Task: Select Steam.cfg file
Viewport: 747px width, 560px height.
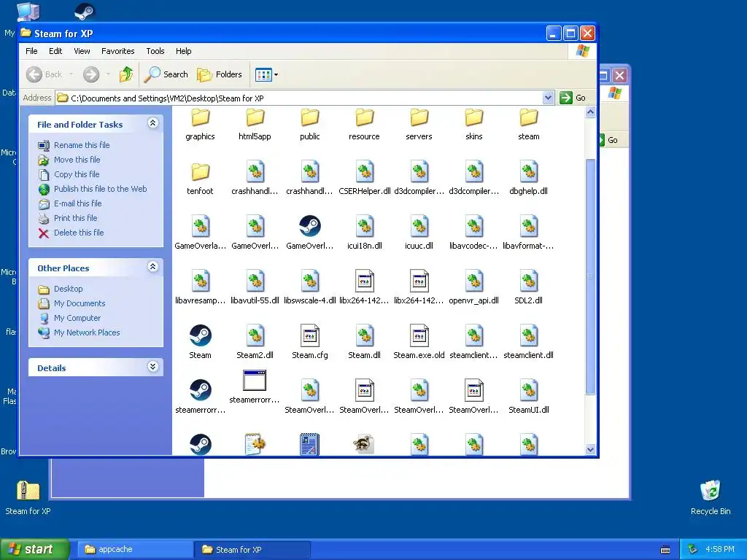Action: click(309, 343)
